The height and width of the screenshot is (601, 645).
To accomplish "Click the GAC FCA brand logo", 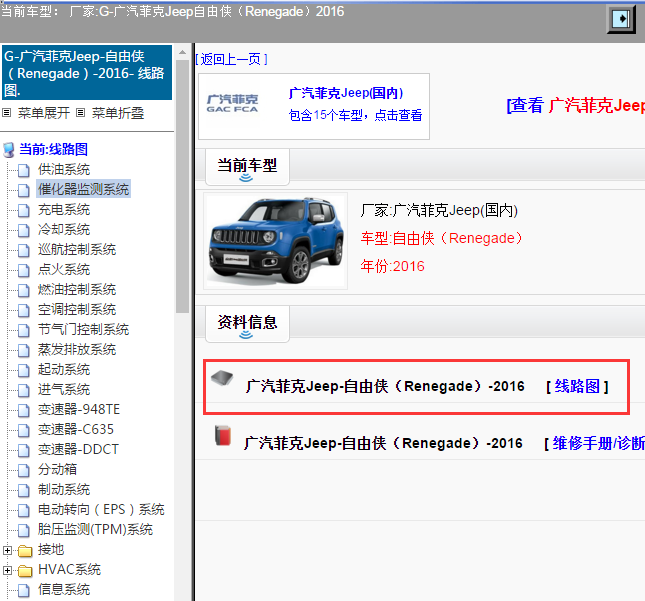I will coord(232,104).
